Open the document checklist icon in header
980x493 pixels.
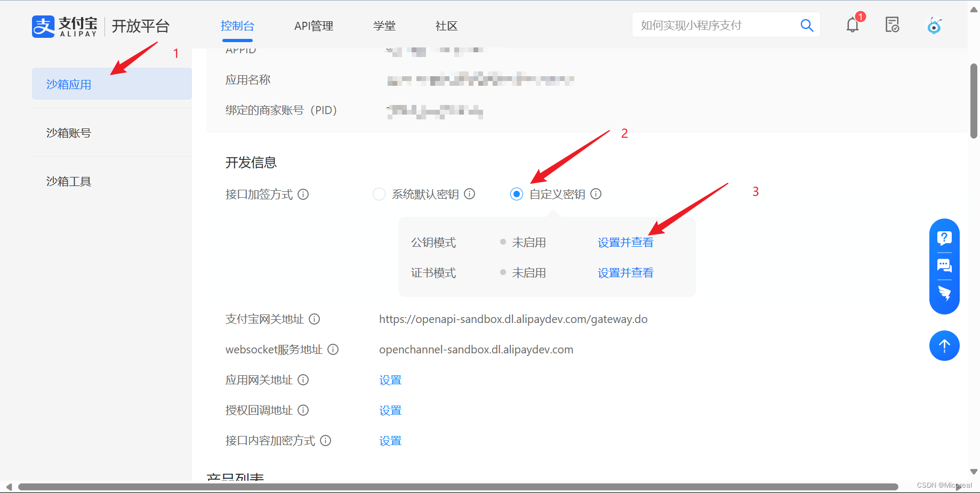click(892, 25)
